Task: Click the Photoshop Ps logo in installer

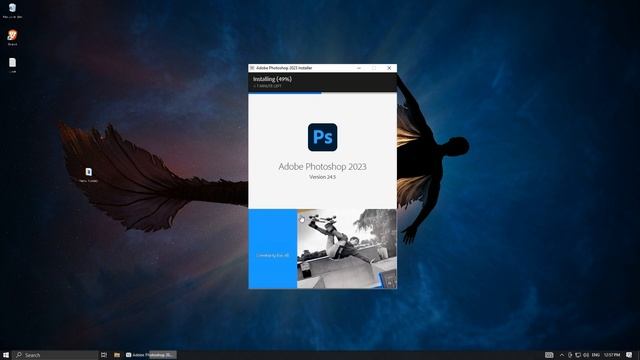Action: point(322,137)
